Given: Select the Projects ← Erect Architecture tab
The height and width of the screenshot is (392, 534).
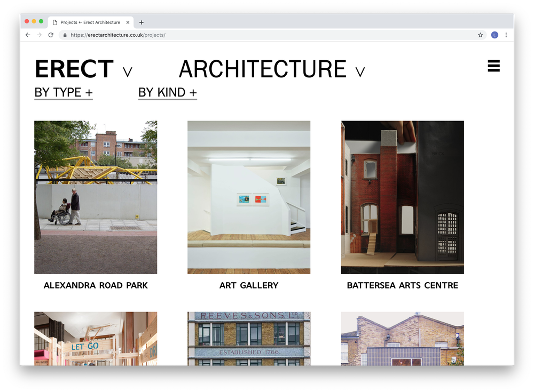Looking at the screenshot, I should [91, 22].
